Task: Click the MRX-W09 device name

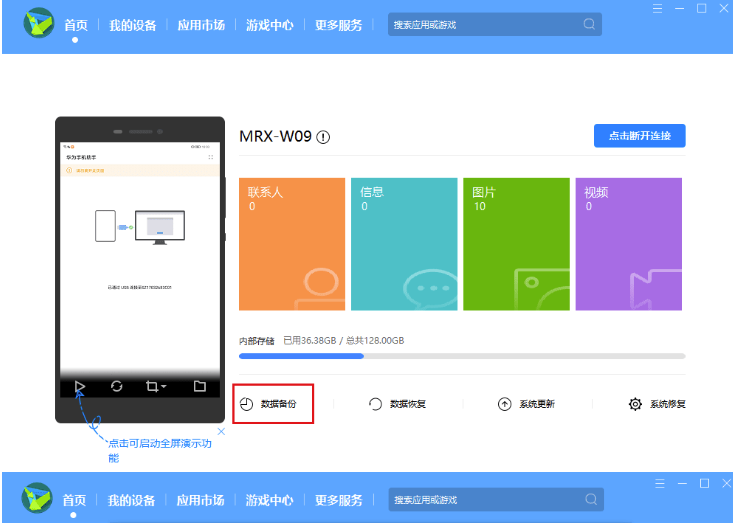Action: pos(275,136)
